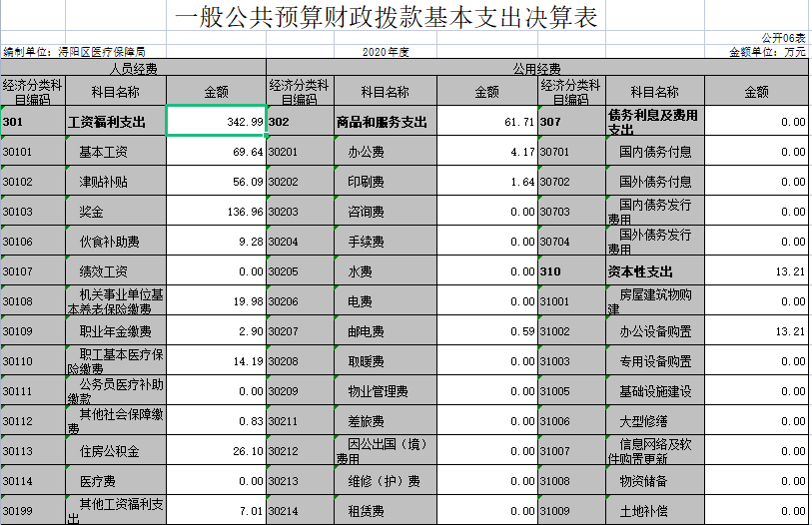Select the 办公费 amount cell 4.17
The image size is (812, 525).
click(486, 152)
